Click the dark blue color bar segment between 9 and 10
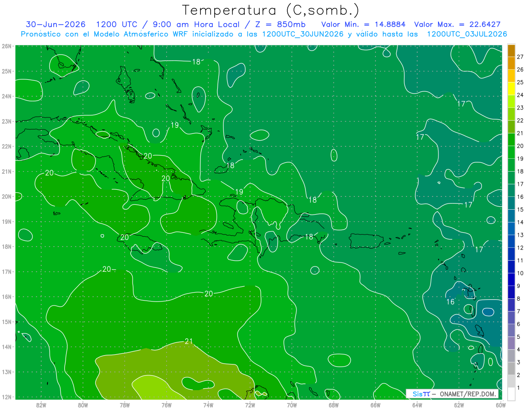The image size is (532, 411). (511, 279)
